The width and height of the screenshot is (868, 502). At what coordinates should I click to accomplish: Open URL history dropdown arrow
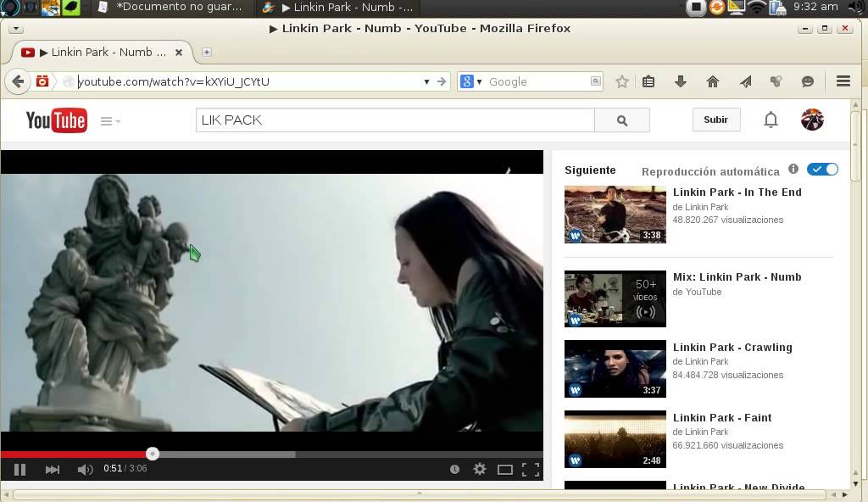click(x=427, y=82)
